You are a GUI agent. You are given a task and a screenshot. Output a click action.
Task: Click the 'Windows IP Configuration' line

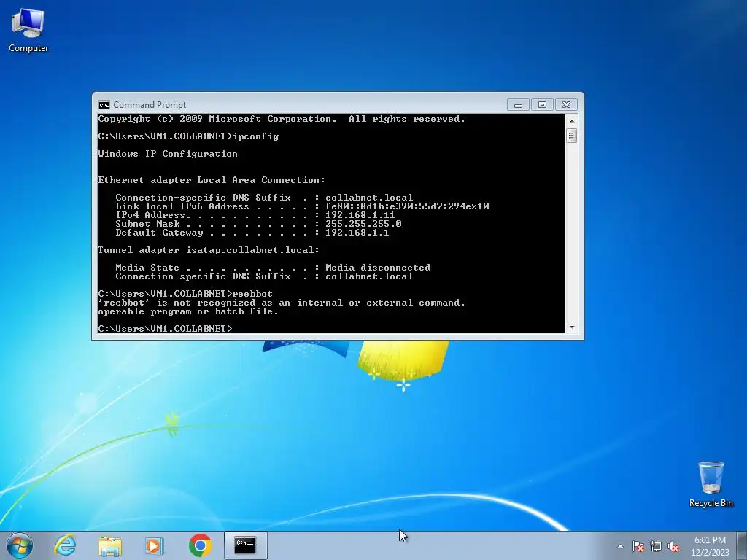tap(168, 154)
